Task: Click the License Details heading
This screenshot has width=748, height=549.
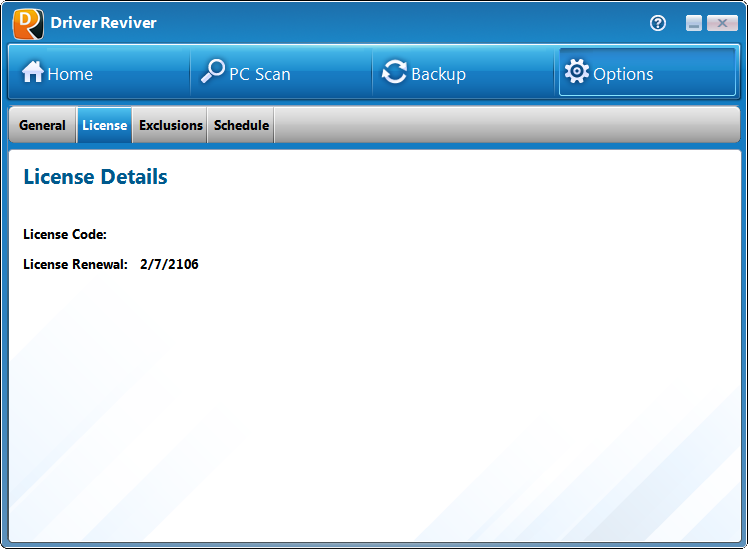Action: pos(95,177)
